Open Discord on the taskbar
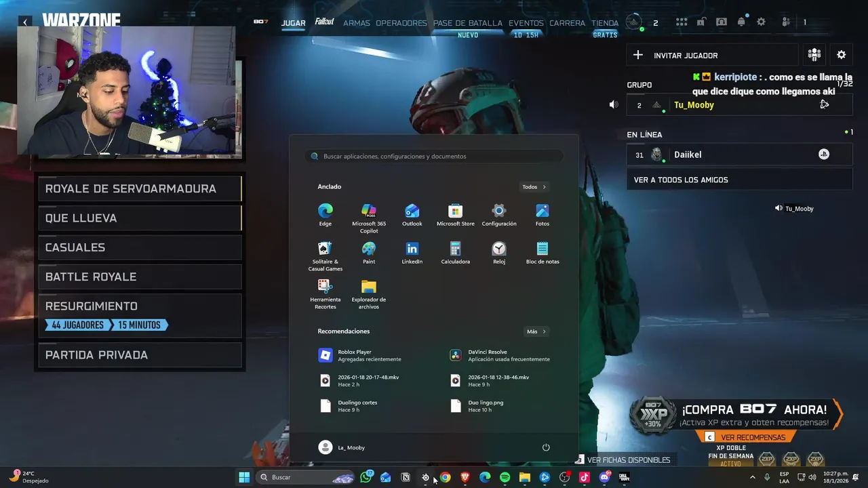The width and height of the screenshot is (868, 488). (604, 477)
